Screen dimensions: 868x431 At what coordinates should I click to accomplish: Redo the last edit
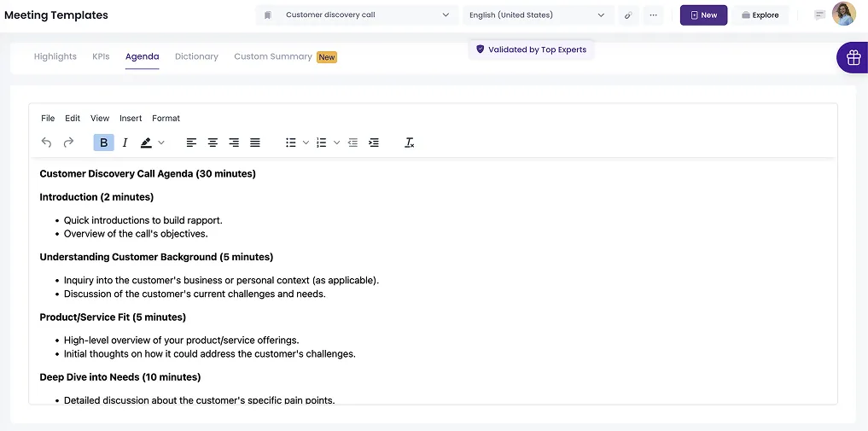[x=68, y=143]
